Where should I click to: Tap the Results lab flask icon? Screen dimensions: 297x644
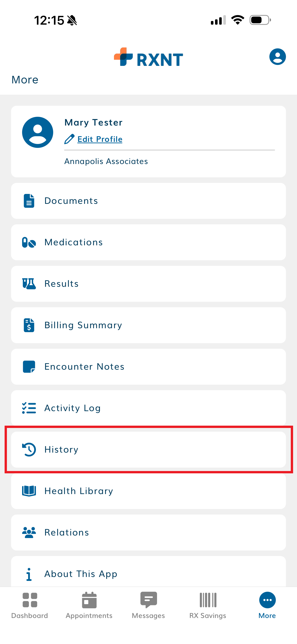[29, 284]
